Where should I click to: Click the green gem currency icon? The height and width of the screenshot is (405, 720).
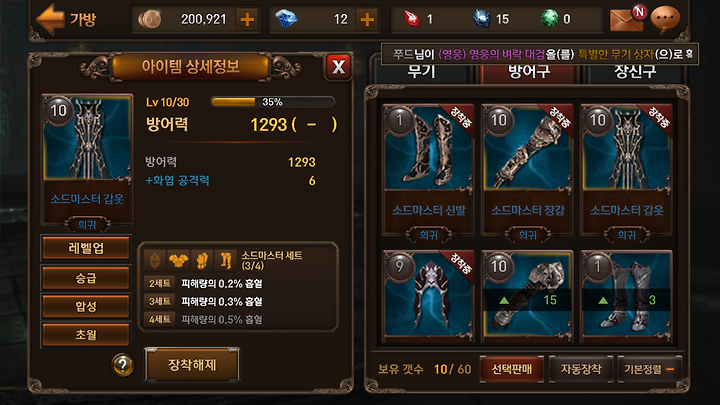[549, 19]
